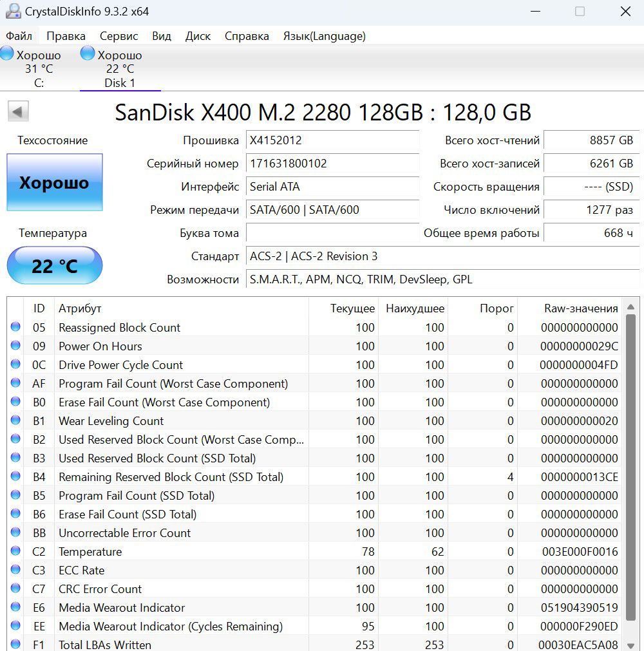Click power on count value 1277 раз
644x651 pixels.
[x=591, y=210]
